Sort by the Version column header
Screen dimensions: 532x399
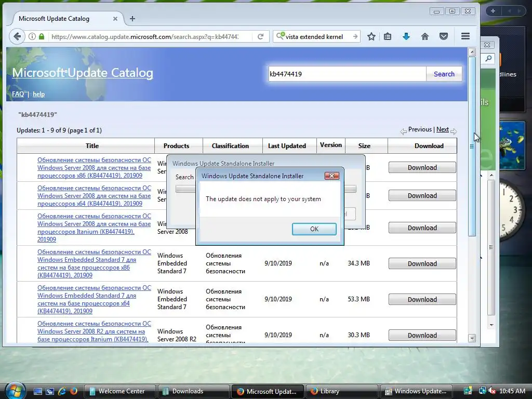click(x=331, y=145)
